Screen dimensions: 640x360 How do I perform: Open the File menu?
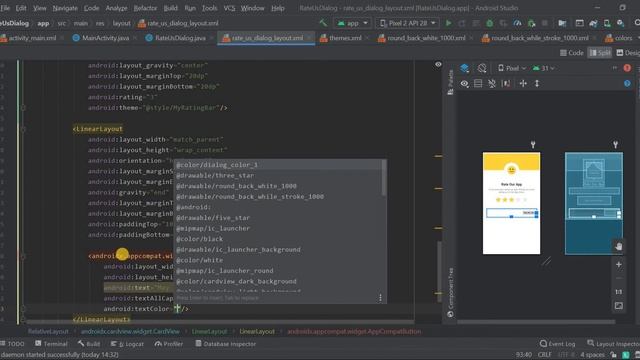pos(5,8)
